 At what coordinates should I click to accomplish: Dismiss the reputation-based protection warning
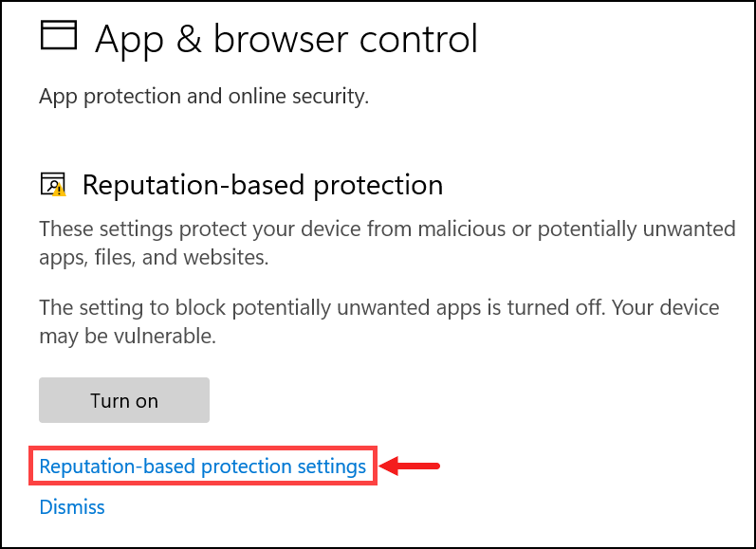click(72, 507)
